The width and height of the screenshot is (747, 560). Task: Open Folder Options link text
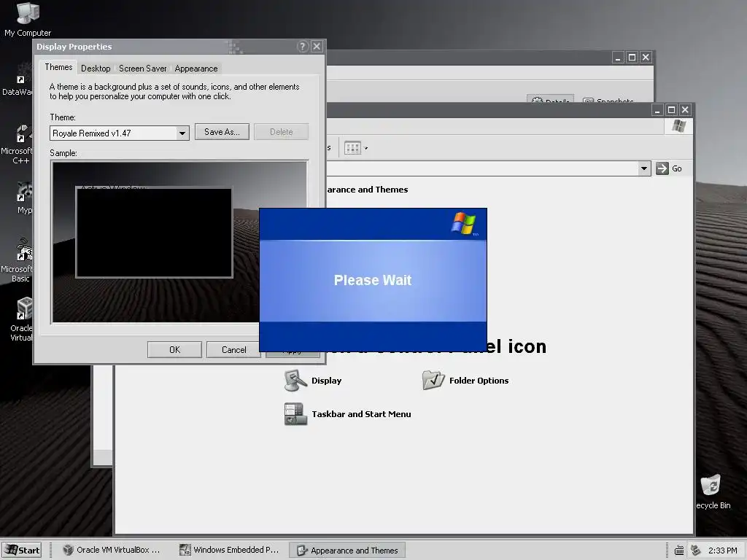click(x=479, y=381)
